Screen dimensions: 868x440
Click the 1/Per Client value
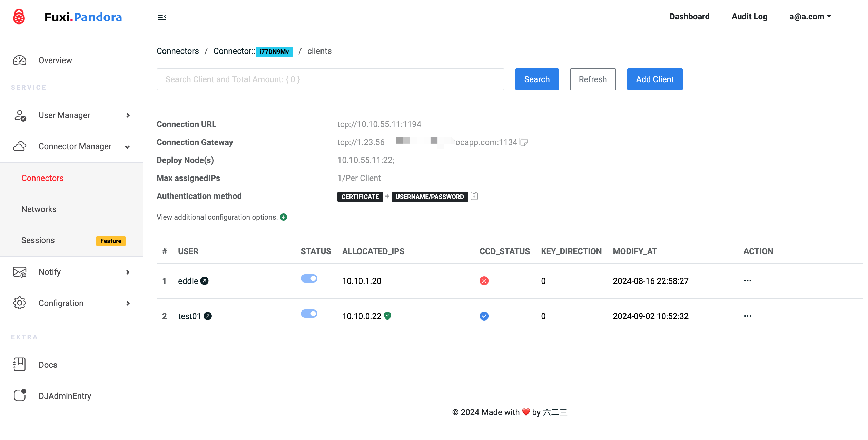pyautogui.click(x=359, y=178)
